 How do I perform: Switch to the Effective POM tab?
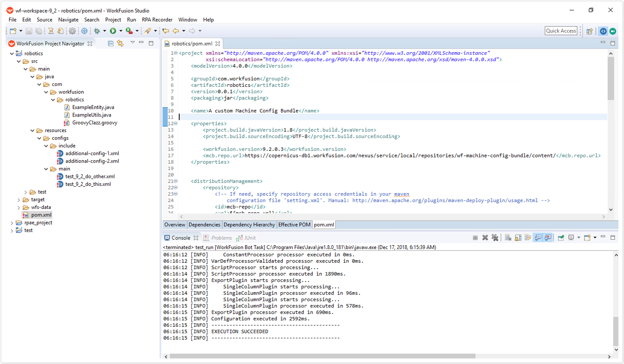pos(294,225)
